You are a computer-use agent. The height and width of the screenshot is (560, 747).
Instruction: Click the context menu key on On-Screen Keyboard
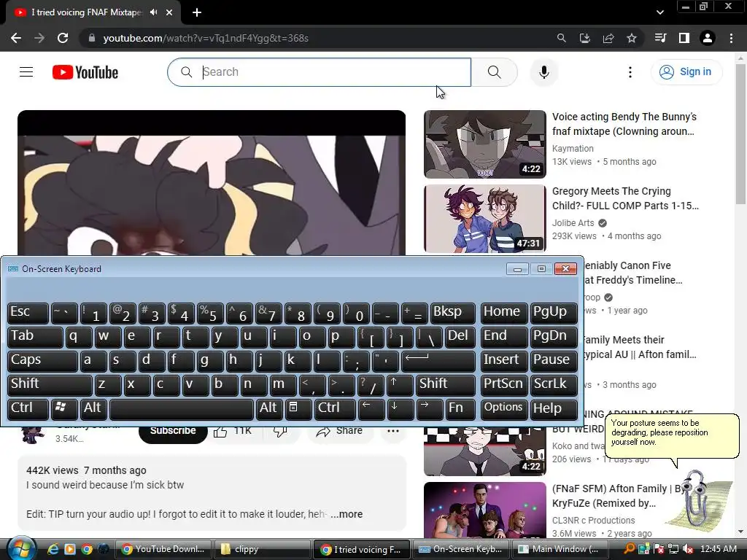pos(298,408)
